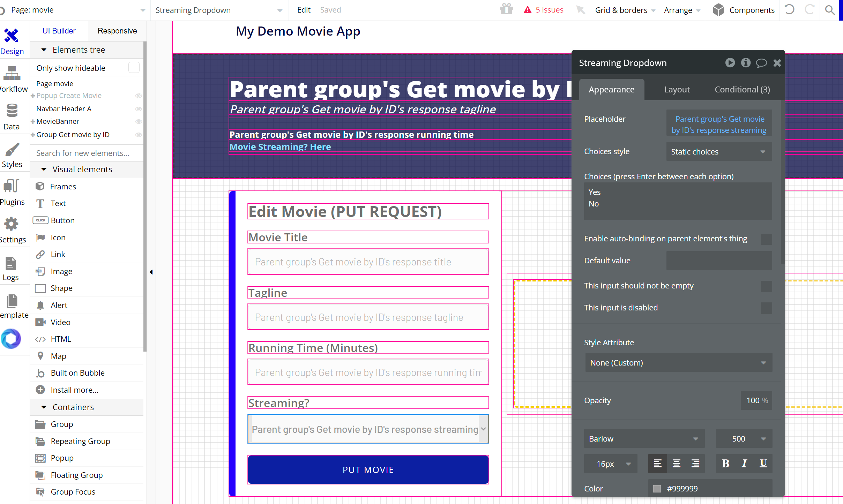The height and width of the screenshot is (504, 843).
Task: Click the PUT MOVIE button
Action: click(368, 469)
